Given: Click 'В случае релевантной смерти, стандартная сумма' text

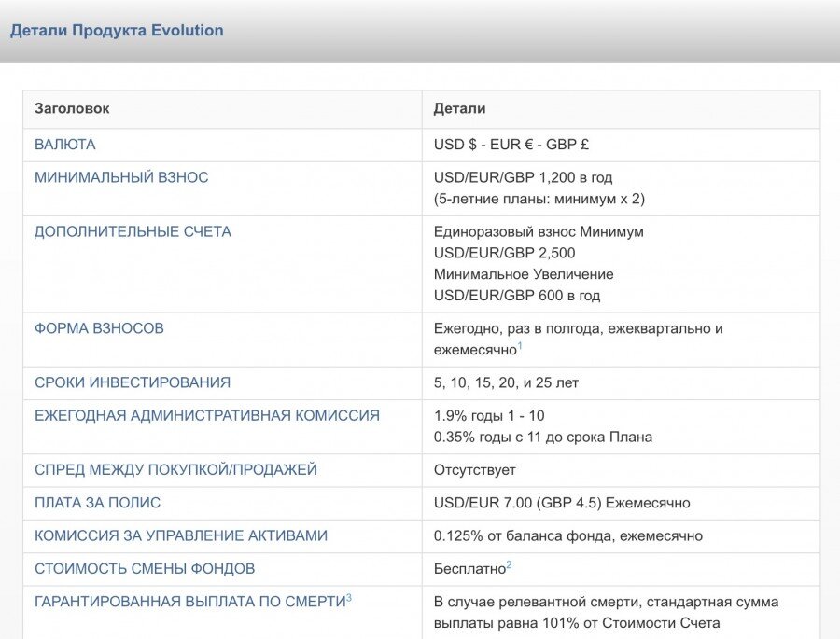Looking at the screenshot, I should click(606, 602).
